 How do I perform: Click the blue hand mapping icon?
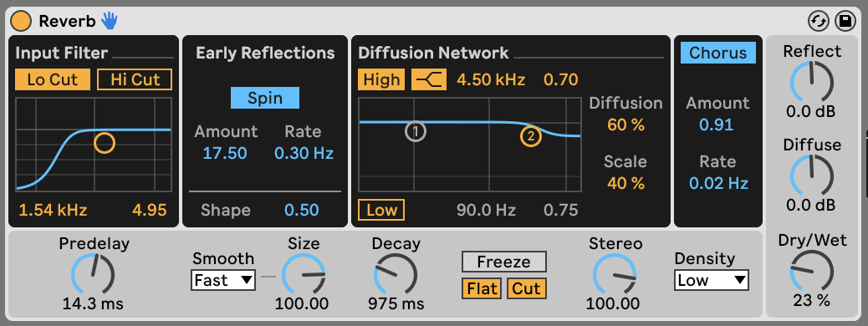click(109, 21)
